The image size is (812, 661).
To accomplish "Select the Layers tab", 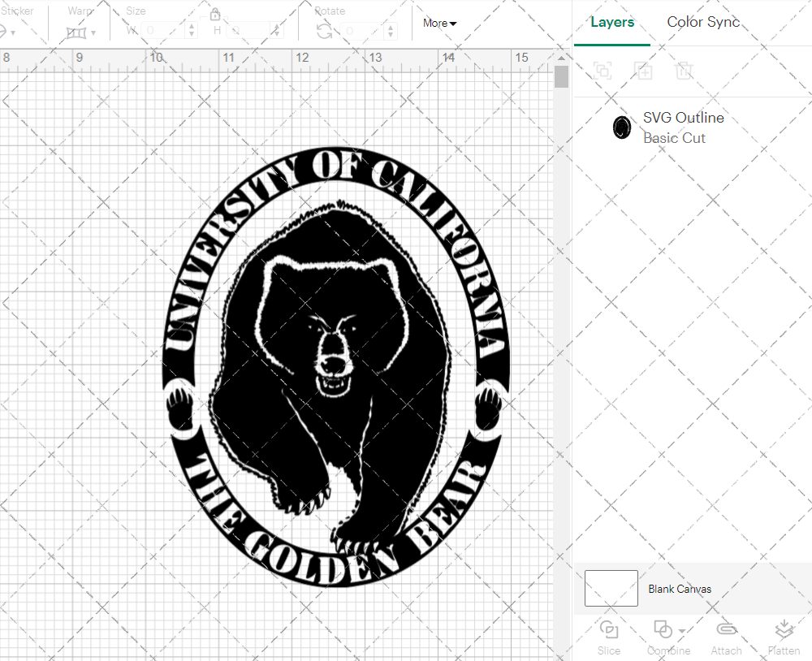I will click(x=612, y=22).
